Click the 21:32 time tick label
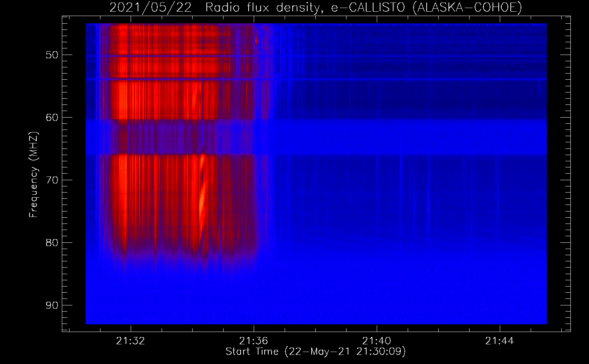This screenshot has width=589, height=364. pyautogui.click(x=130, y=341)
